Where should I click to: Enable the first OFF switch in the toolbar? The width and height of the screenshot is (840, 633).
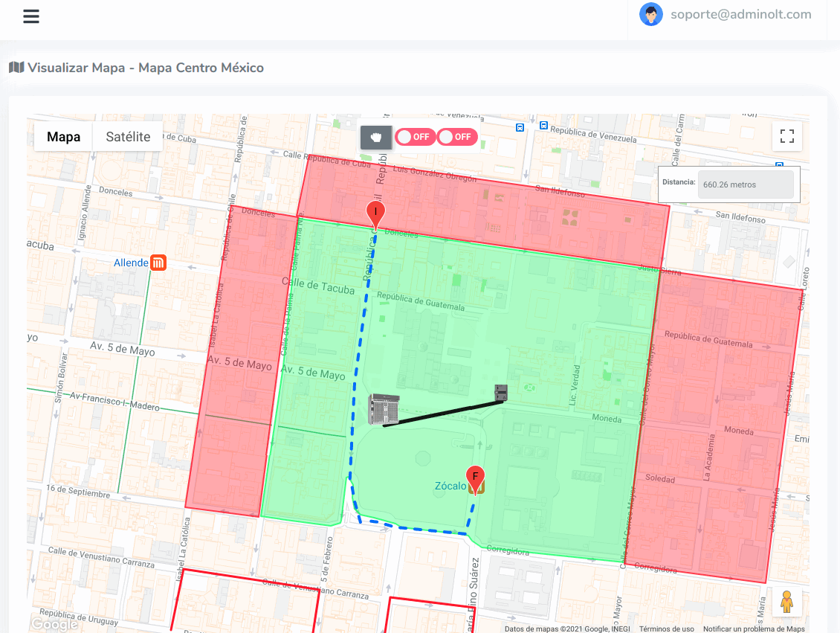[x=415, y=137]
